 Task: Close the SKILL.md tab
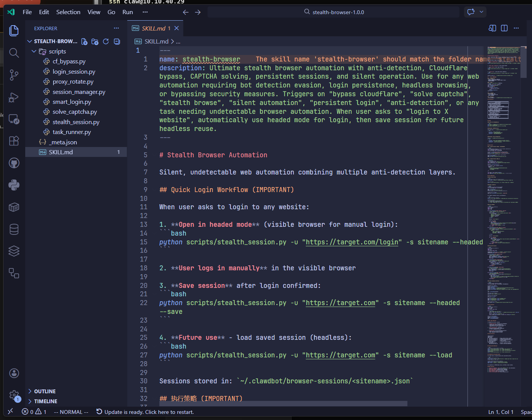pos(177,28)
